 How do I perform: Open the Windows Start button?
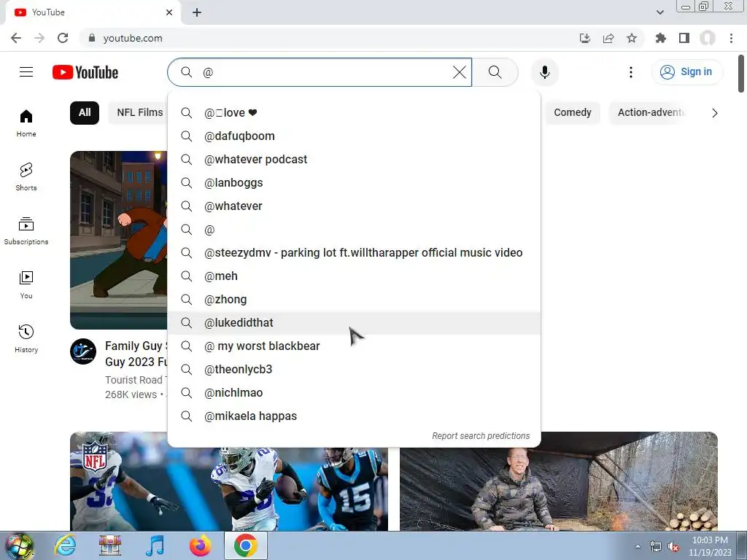pyautogui.click(x=20, y=546)
